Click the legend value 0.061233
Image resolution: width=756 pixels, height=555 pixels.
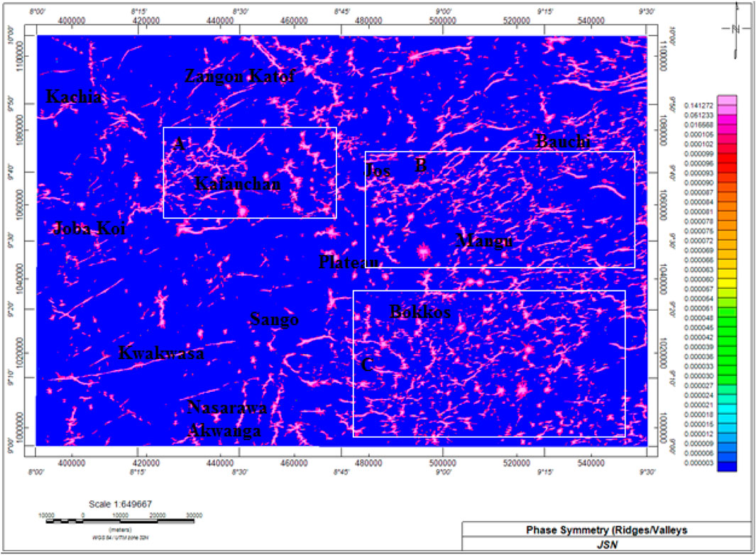click(698, 115)
